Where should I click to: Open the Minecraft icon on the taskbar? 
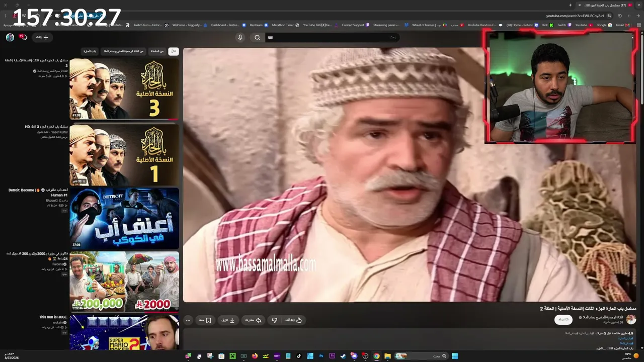pos(232,356)
